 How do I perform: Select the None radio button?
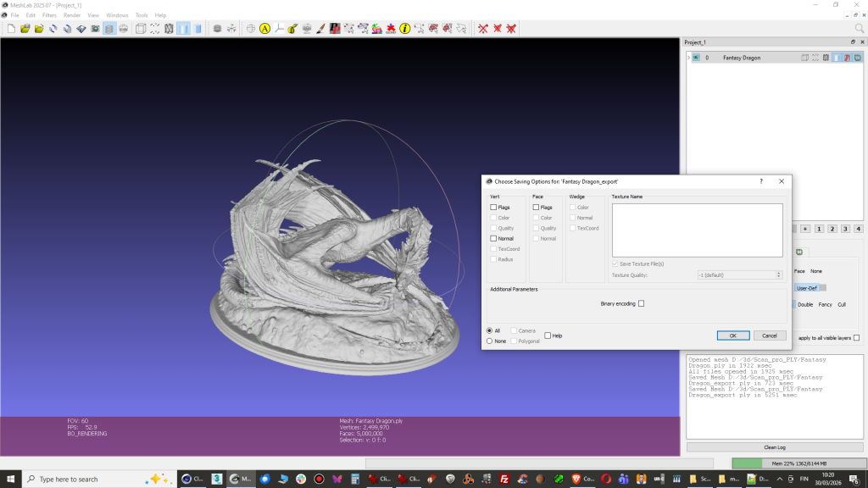click(489, 341)
